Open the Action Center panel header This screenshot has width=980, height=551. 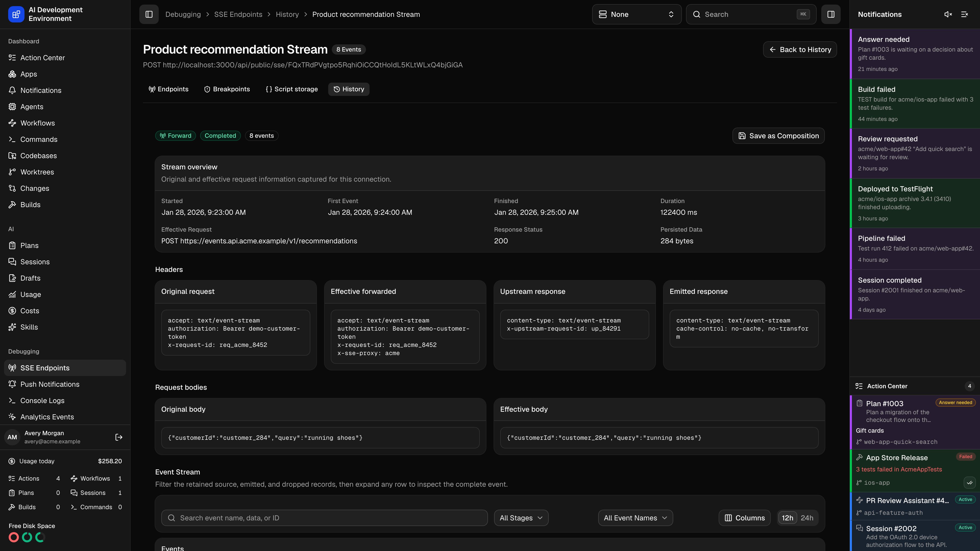click(915, 386)
